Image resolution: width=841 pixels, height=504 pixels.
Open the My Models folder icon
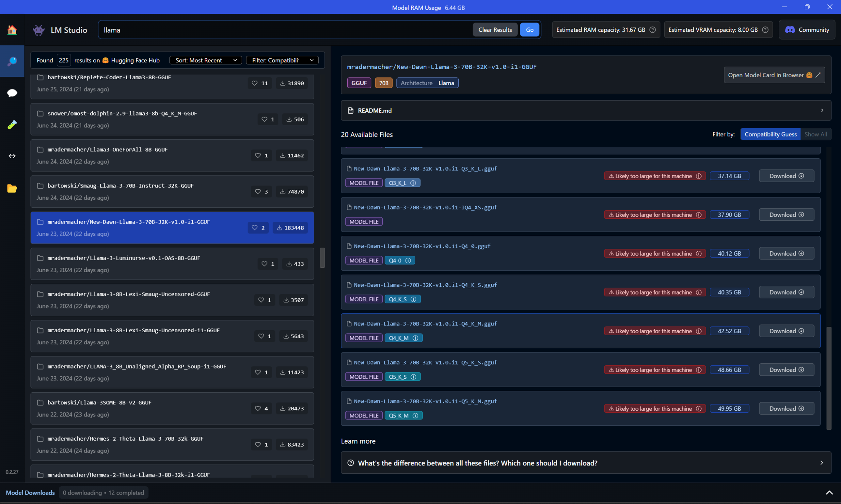[12, 188]
